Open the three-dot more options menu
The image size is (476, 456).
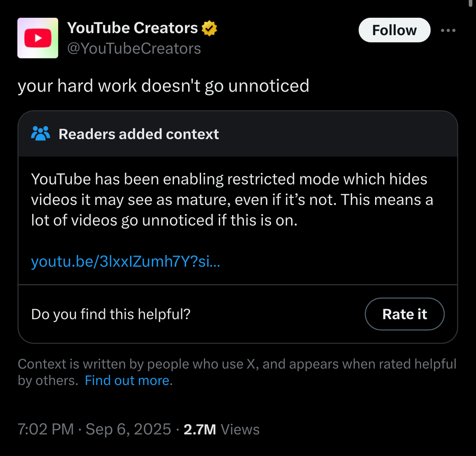[448, 30]
